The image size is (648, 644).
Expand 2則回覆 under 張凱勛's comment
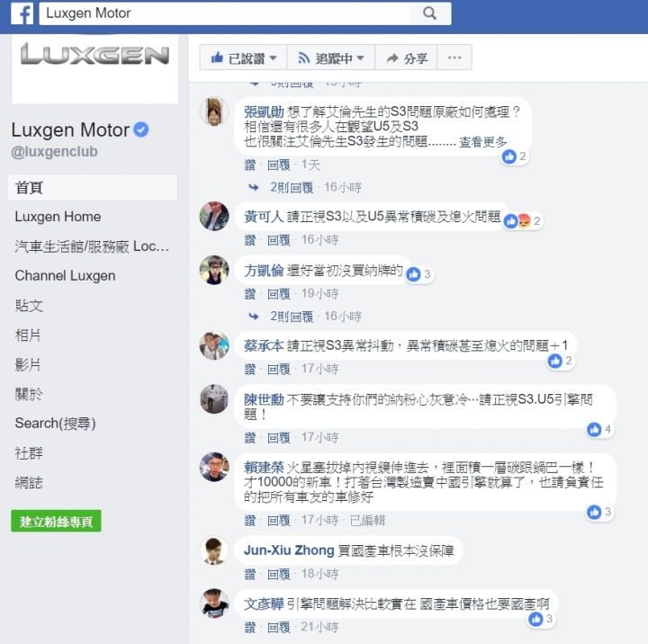point(292,188)
